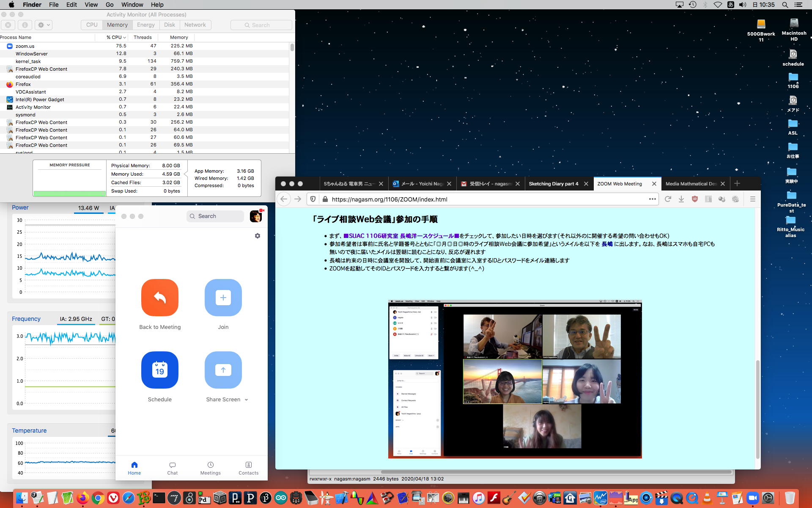This screenshot has height=508, width=812.
Task: Open the Firefox hamburger menu icon
Action: click(x=752, y=199)
